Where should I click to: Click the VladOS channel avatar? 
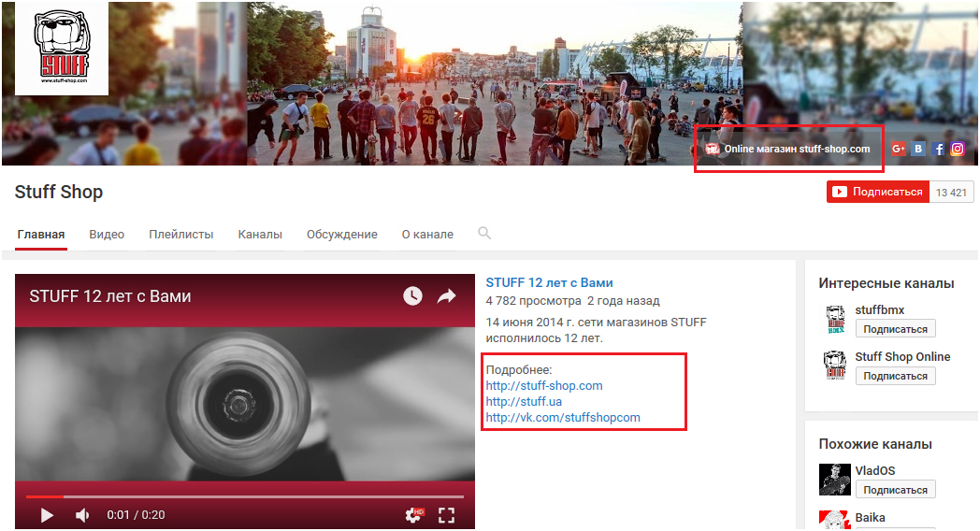point(835,480)
